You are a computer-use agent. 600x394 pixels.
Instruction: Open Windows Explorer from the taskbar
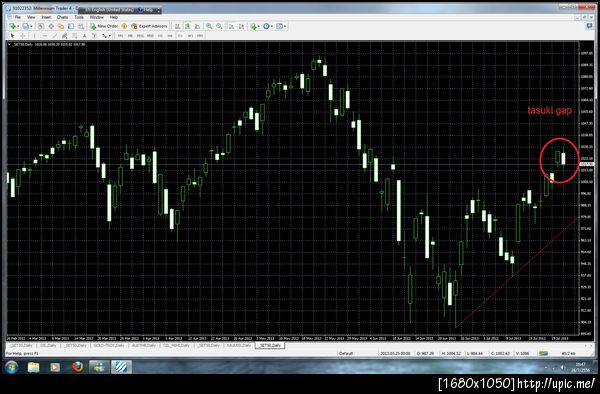pyautogui.click(x=33, y=367)
